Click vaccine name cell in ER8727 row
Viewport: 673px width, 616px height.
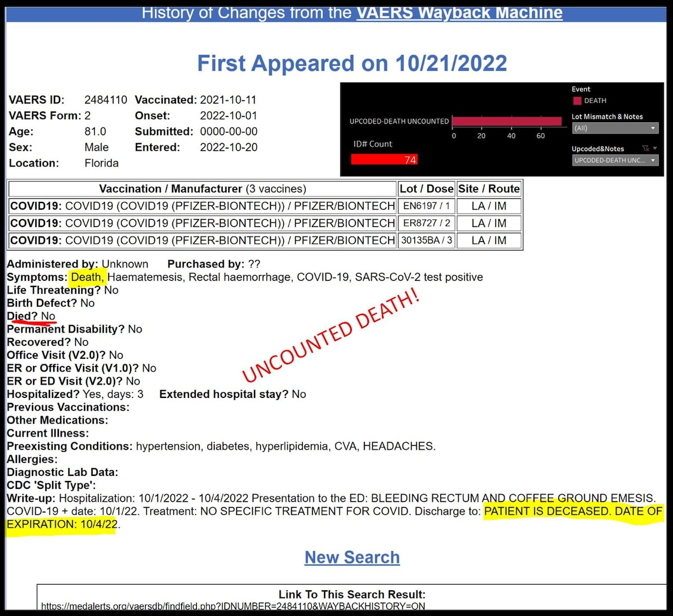tap(202, 223)
